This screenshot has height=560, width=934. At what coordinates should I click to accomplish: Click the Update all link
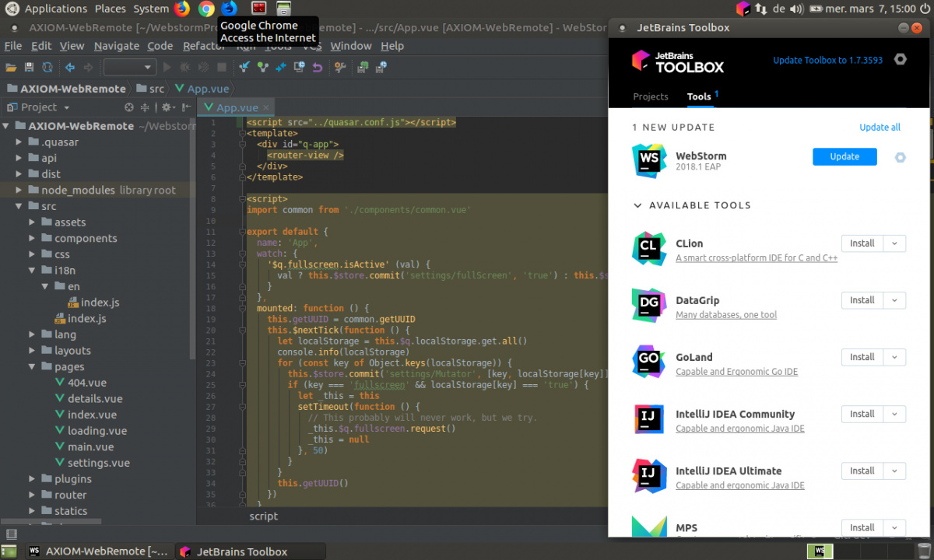click(x=880, y=127)
